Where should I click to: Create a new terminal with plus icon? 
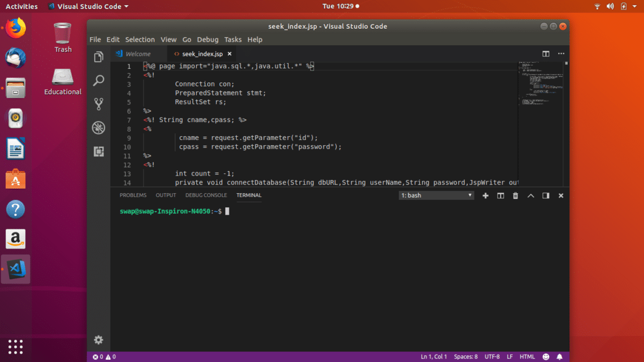click(485, 196)
